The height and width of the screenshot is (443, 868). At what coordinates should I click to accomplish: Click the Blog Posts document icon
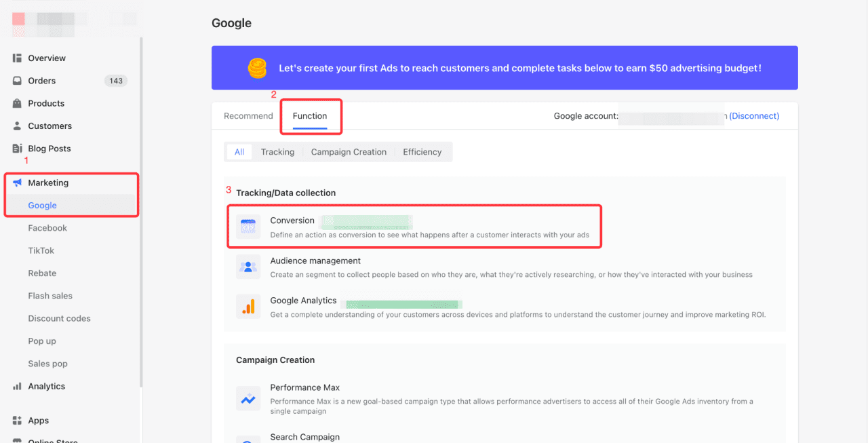17,149
